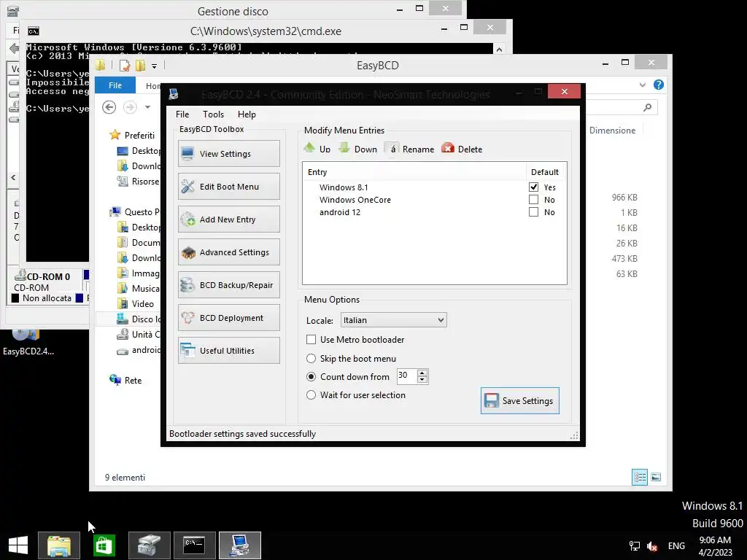
Task: Click the cmd window title bar icon
Action: pyautogui.click(x=34, y=31)
